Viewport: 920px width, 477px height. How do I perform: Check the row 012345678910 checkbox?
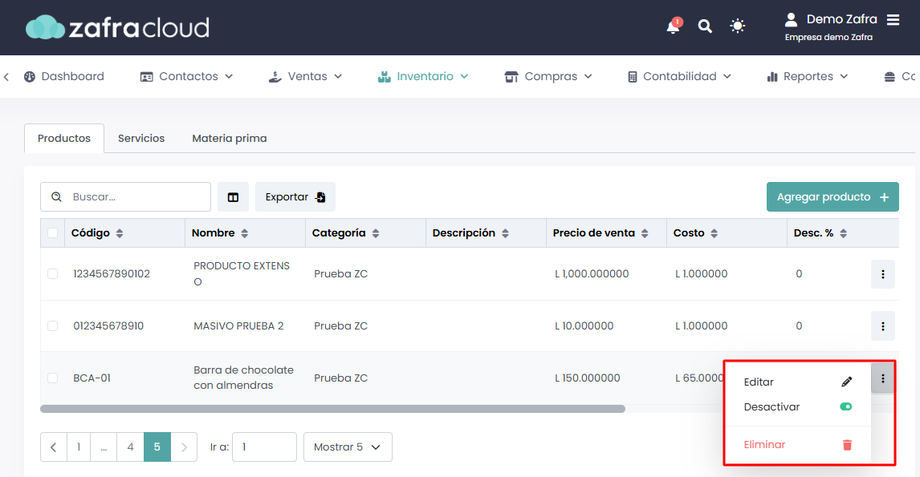point(52,326)
